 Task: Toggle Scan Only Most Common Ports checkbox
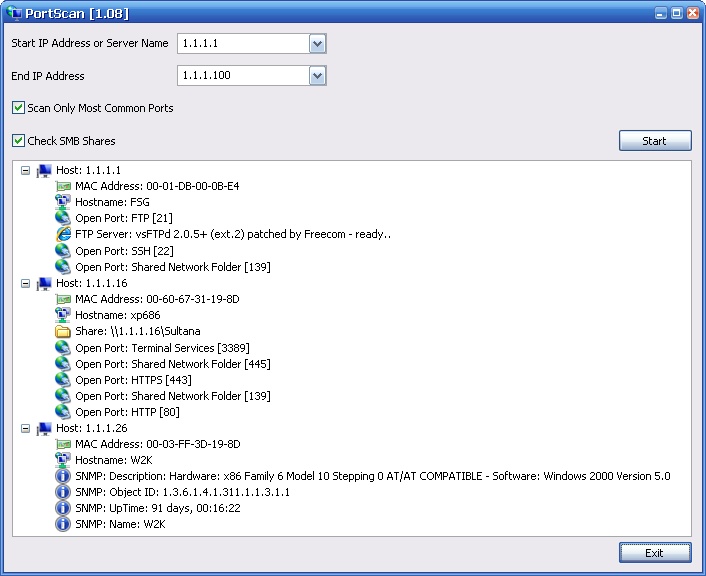pos(19,108)
